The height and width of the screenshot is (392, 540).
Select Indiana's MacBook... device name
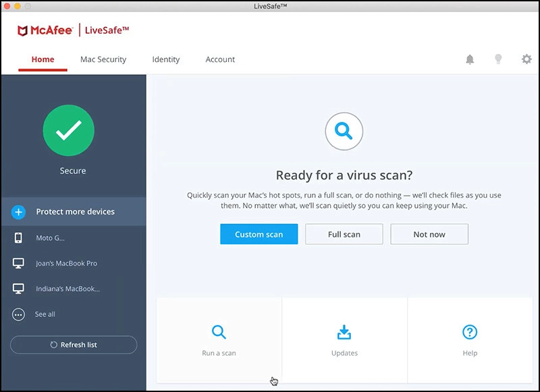[68, 289]
